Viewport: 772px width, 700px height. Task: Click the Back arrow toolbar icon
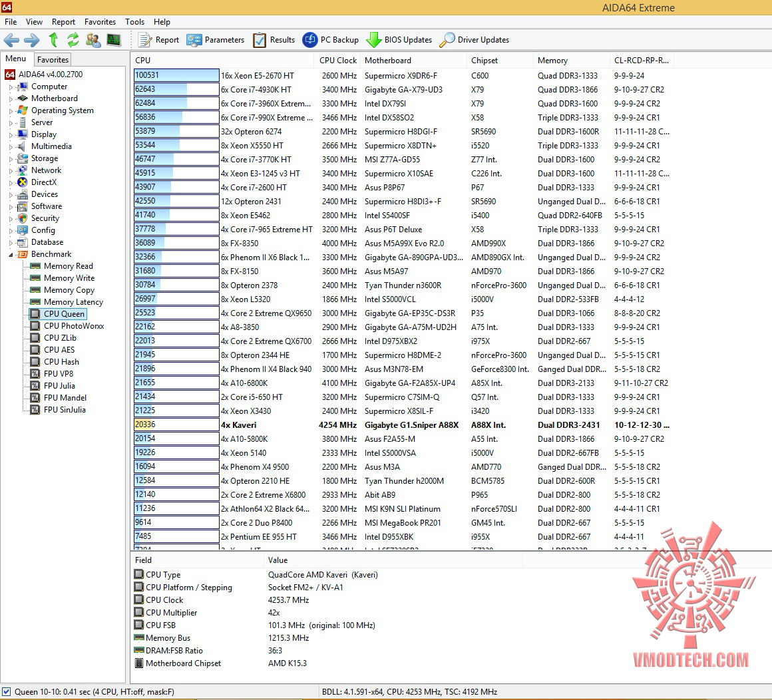point(11,40)
